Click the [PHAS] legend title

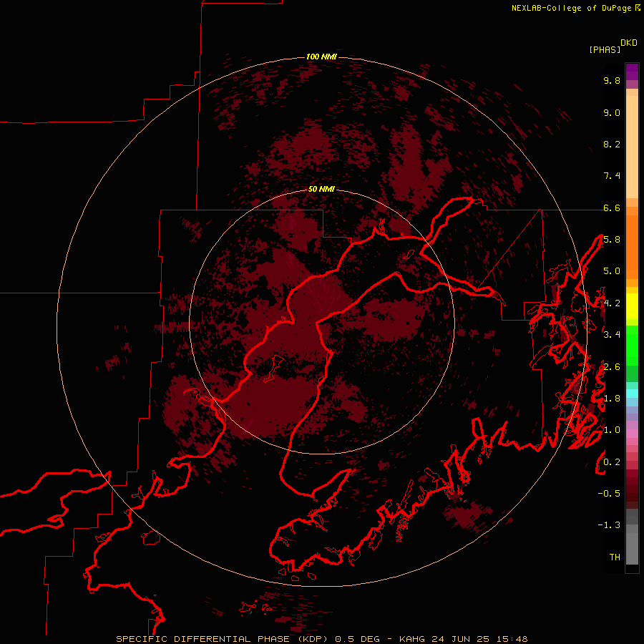tap(605, 50)
